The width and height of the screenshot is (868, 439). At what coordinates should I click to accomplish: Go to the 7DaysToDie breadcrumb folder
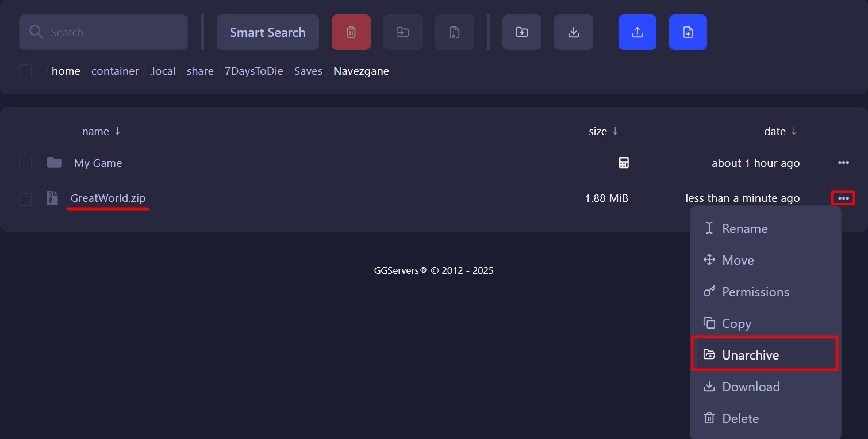click(x=254, y=71)
